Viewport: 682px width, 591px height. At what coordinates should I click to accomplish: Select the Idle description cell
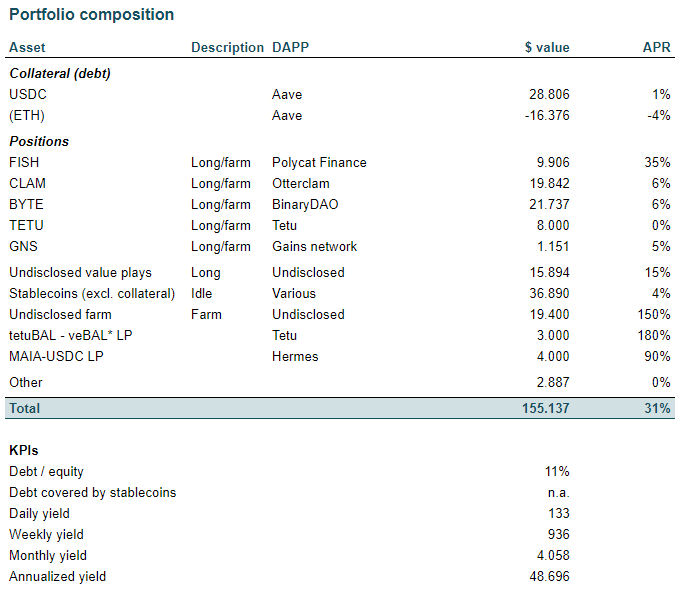click(201, 294)
